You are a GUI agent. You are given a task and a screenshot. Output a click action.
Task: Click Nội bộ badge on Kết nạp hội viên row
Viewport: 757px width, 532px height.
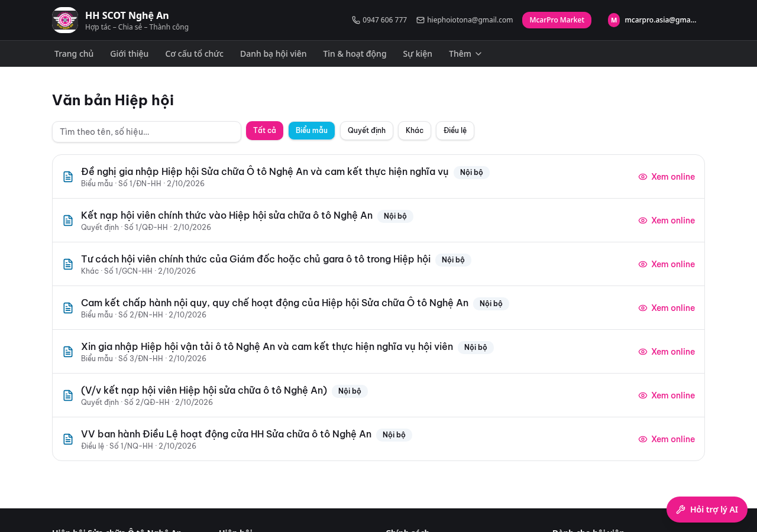click(x=395, y=216)
